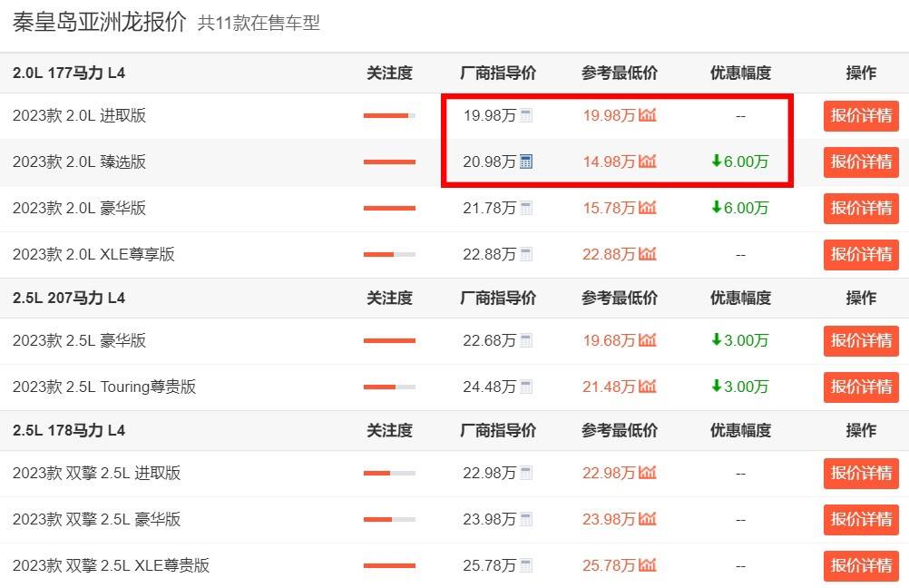Viewport: 909px width, 588px height.
Task: Open calculator icon beside 22.88万 guide price
Action: 526,254
